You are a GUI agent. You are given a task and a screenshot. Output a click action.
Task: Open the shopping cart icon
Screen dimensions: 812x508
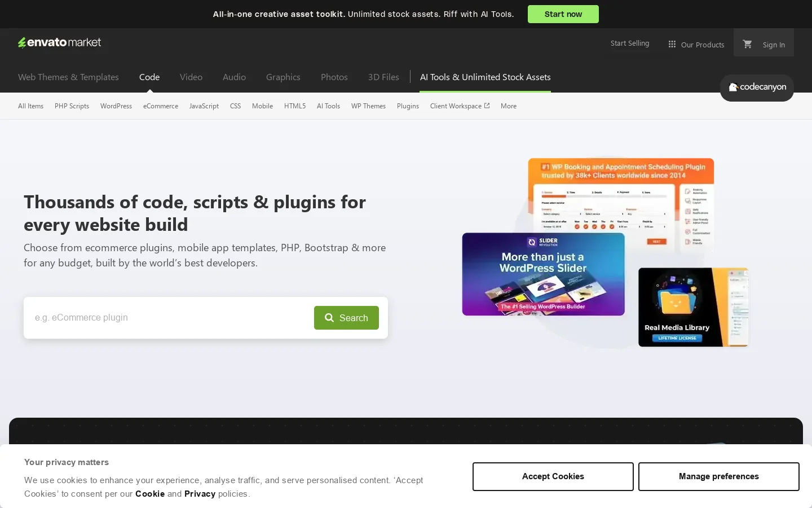click(747, 43)
